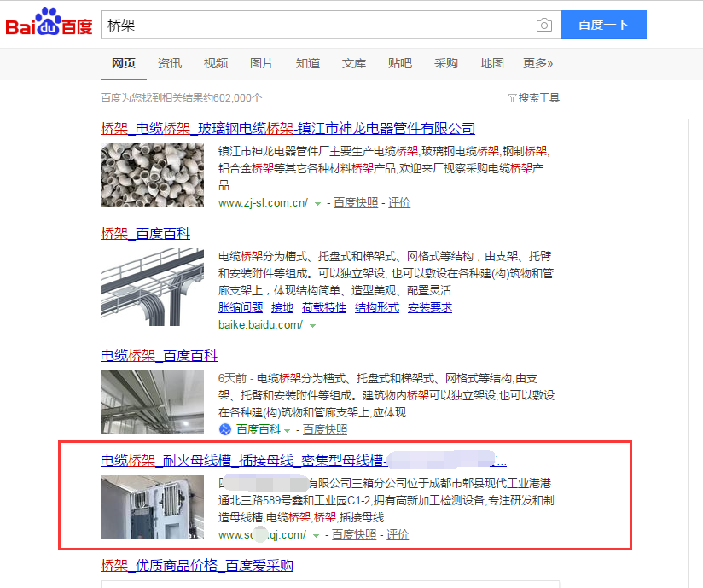Click the Baidu logo
This screenshot has height=588, width=703.
coord(49,22)
